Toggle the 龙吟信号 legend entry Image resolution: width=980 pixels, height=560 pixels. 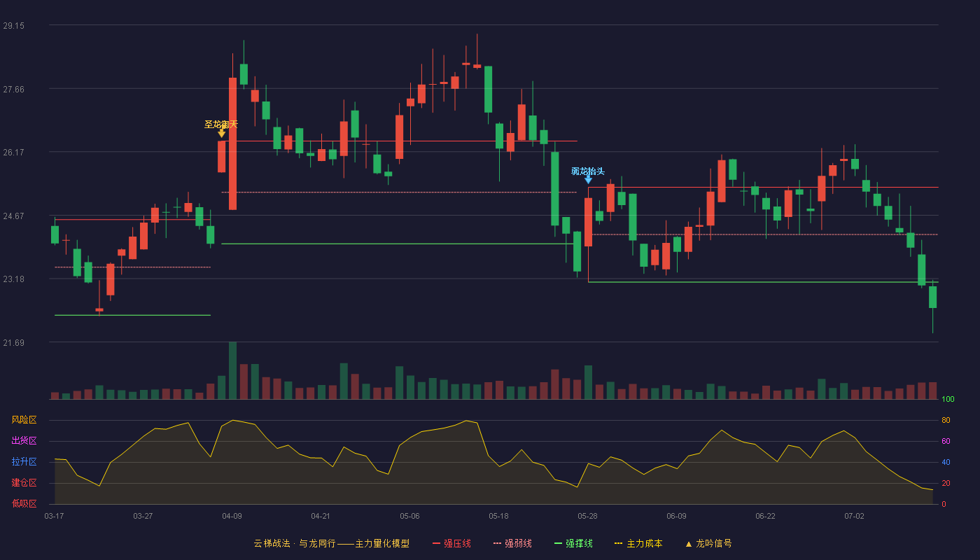(708, 543)
